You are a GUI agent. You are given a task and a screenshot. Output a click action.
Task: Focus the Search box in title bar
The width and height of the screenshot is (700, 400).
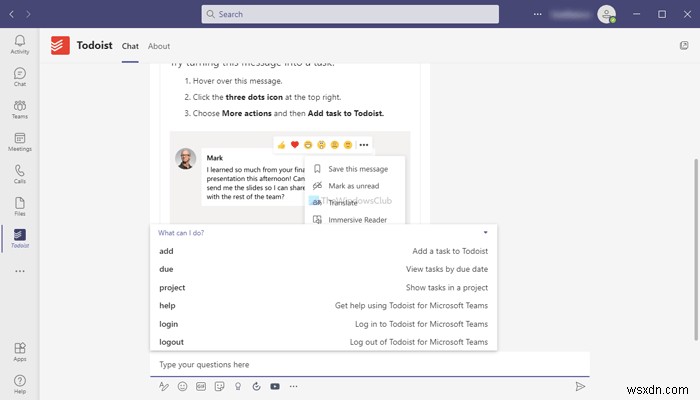(350, 14)
